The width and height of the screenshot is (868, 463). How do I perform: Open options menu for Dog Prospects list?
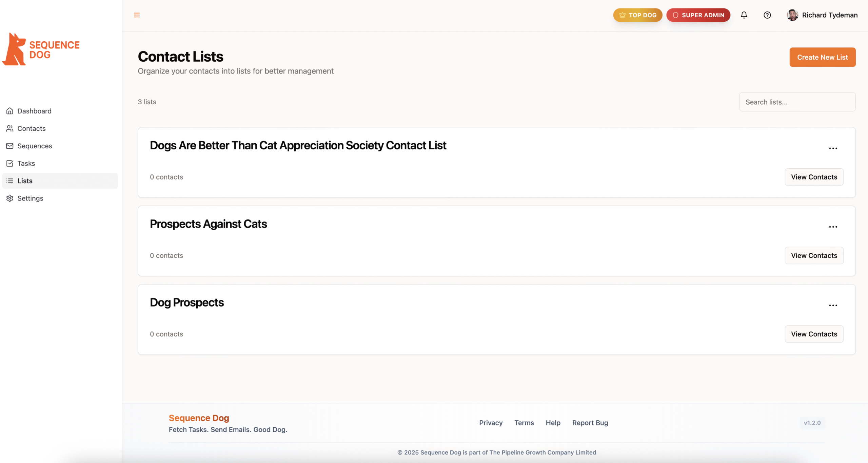click(x=833, y=306)
